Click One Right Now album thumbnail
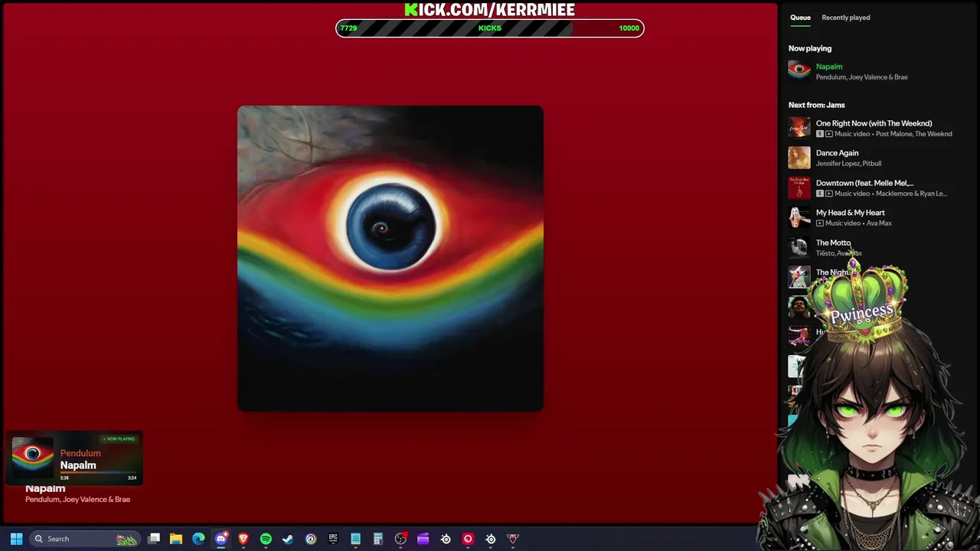The height and width of the screenshot is (551, 980). [799, 128]
